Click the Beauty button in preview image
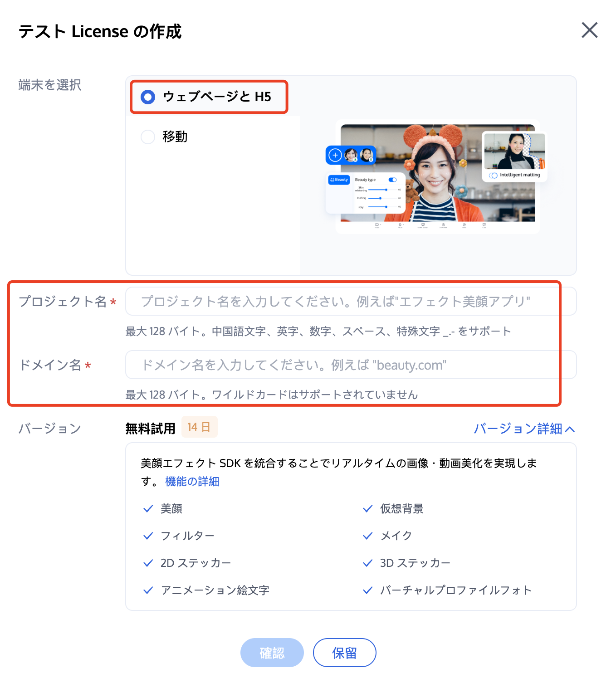This screenshot has height=683, width=616. (x=339, y=180)
